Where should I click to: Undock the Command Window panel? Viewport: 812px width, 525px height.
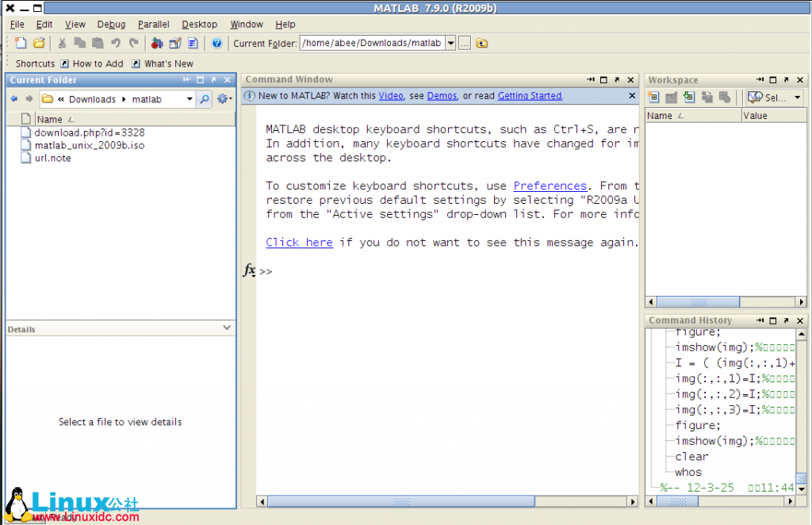(617, 80)
